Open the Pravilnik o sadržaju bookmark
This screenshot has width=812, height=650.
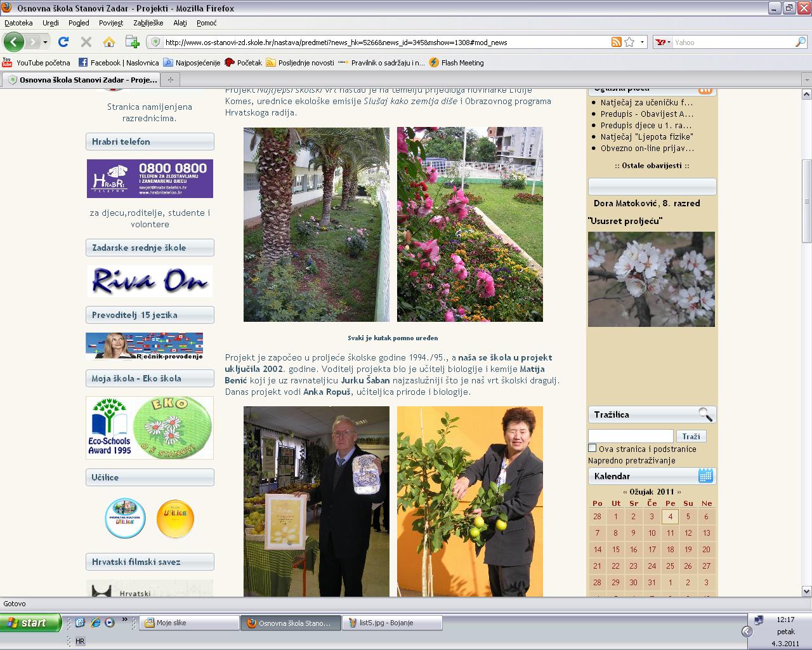[382, 63]
